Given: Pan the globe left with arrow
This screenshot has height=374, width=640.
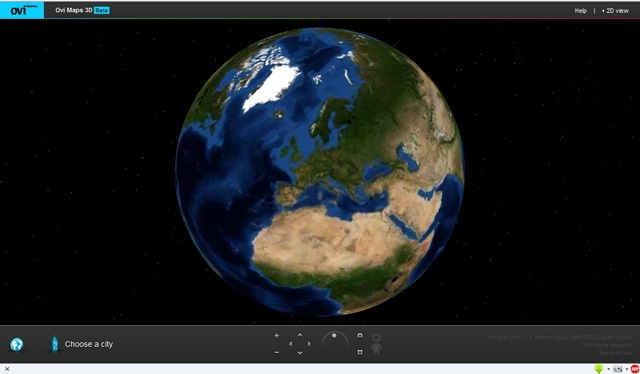Looking at the screenshot, I should (291, 344).
